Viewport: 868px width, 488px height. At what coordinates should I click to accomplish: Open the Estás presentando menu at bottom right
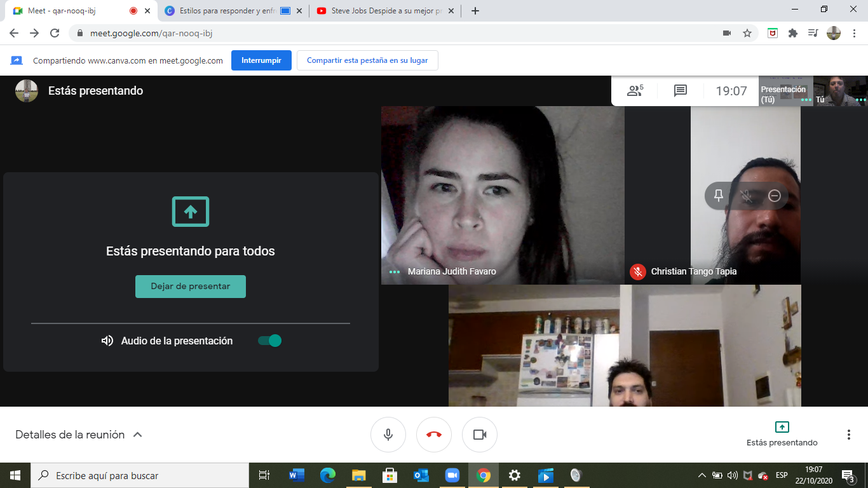pos(782,433)
